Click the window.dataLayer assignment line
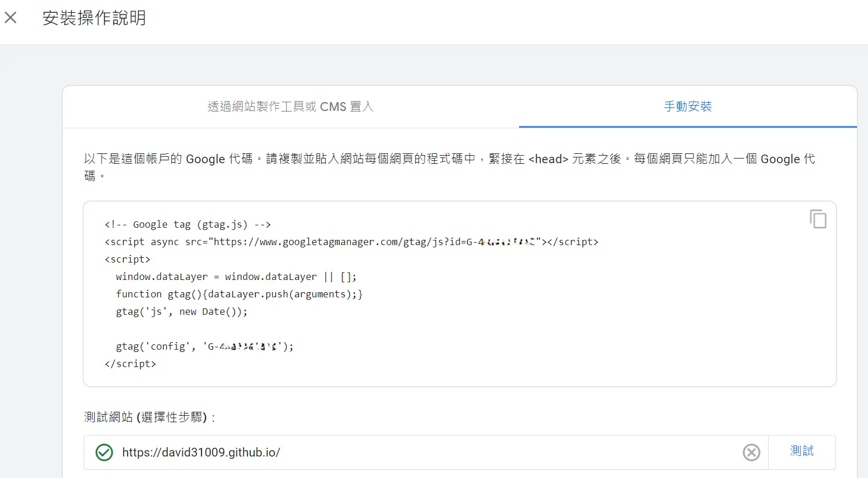The height and width of the screenshot is (478, 868). [236, 277]
